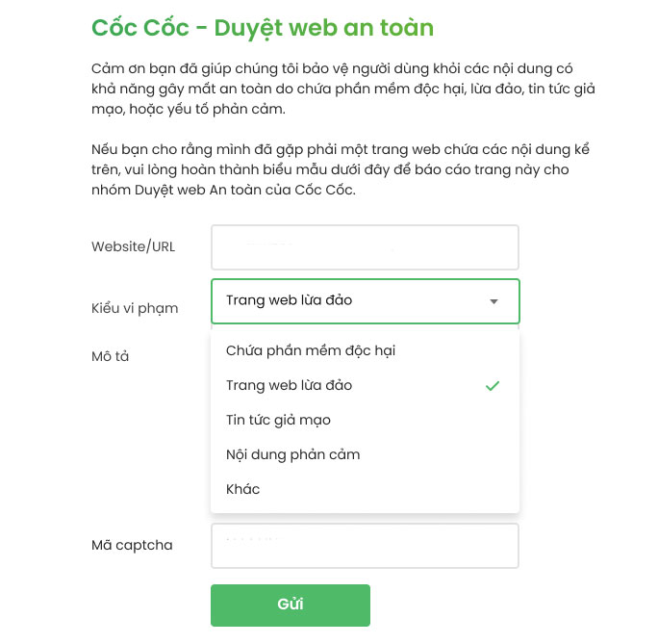Select the 'Chứa phần mềm độc hại' option
The height and width of the screenshot is (644, 658).
(x=311, y=350)
